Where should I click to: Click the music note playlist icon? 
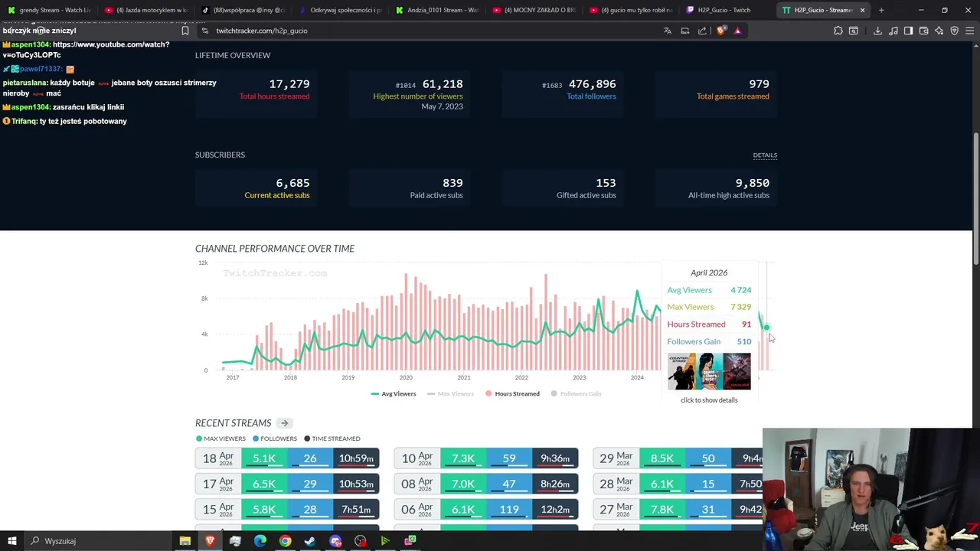pos(893,31)
